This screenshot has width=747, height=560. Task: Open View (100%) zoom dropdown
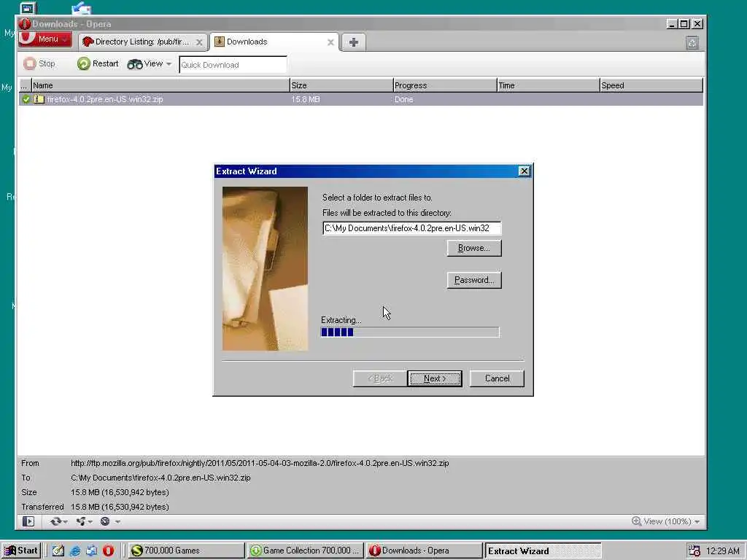(x=672, y=521)
